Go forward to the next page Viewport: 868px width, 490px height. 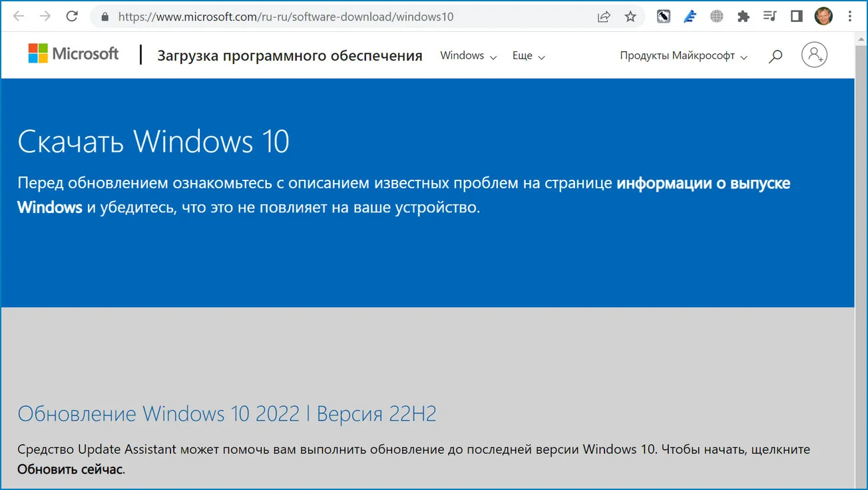[x=45, y=17]
